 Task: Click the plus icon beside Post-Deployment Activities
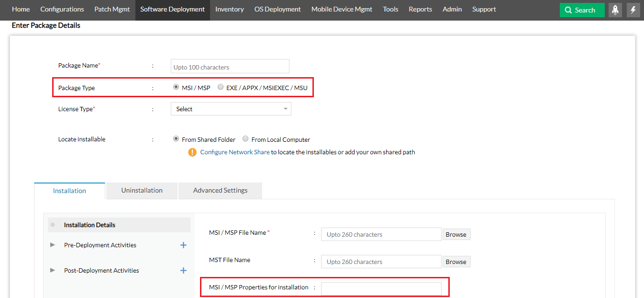(x=183, y=271)
